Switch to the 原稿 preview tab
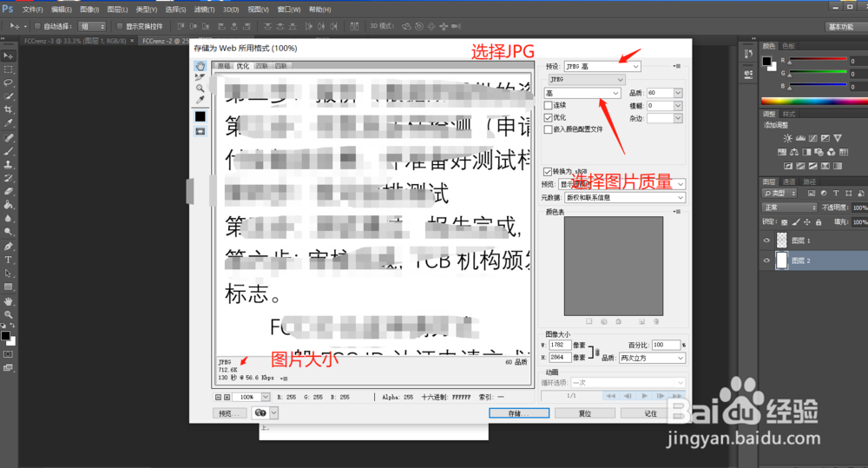 [224, 66]
